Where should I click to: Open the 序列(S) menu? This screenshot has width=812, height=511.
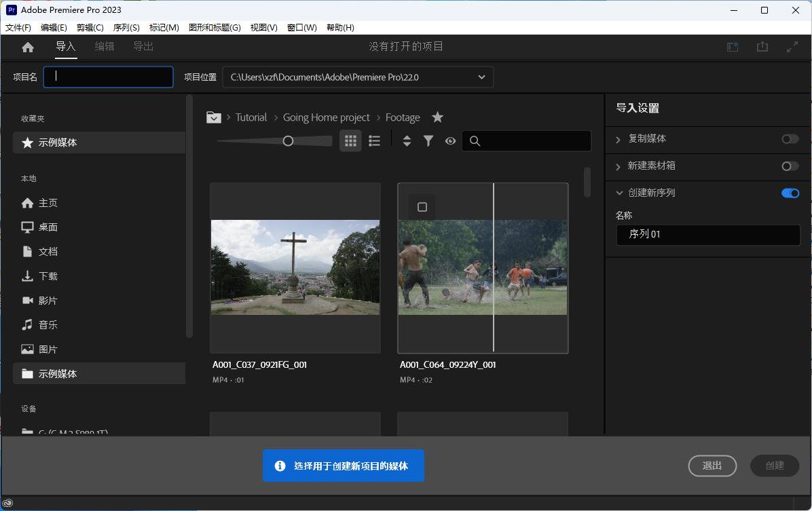click(x=126, y=27)
